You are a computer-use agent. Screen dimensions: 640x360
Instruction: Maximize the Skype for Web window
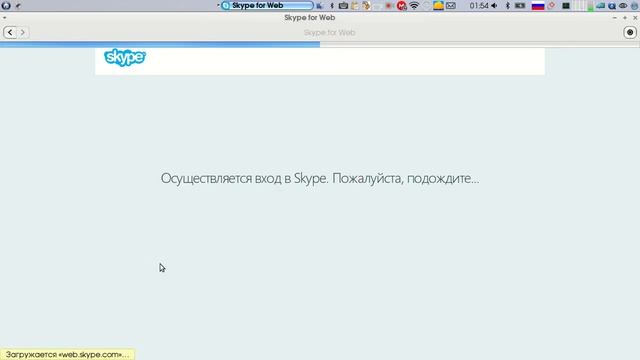tap(625, 18)
